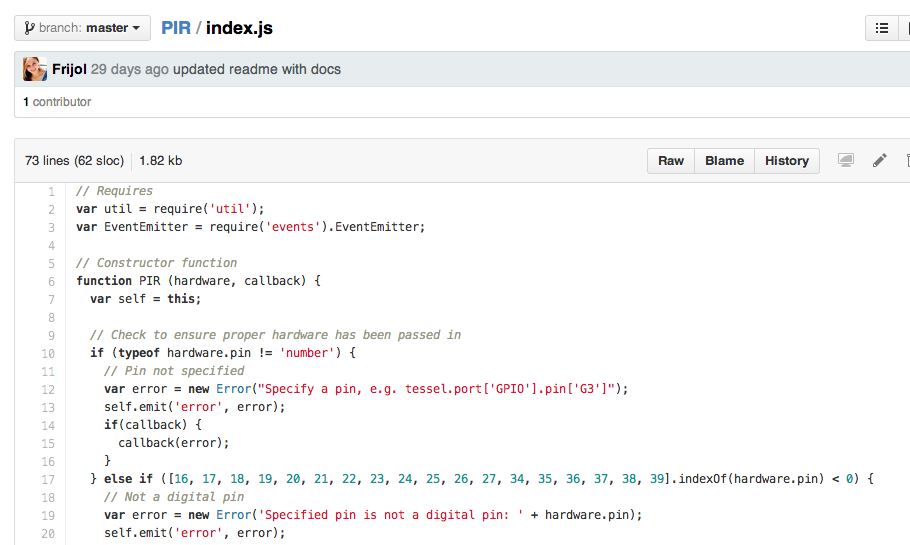Click the '1.82 kb' file size

(x=161, y=161)
